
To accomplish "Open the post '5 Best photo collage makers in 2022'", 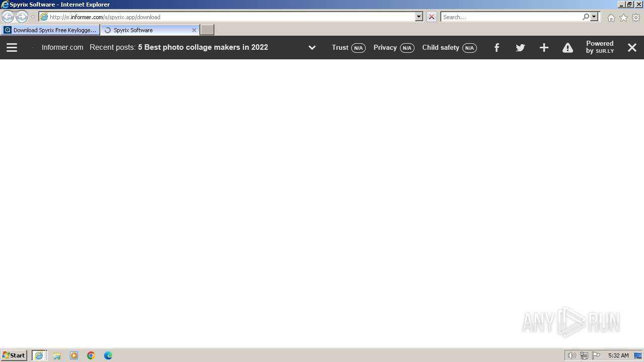I will [x=203, y=47].
